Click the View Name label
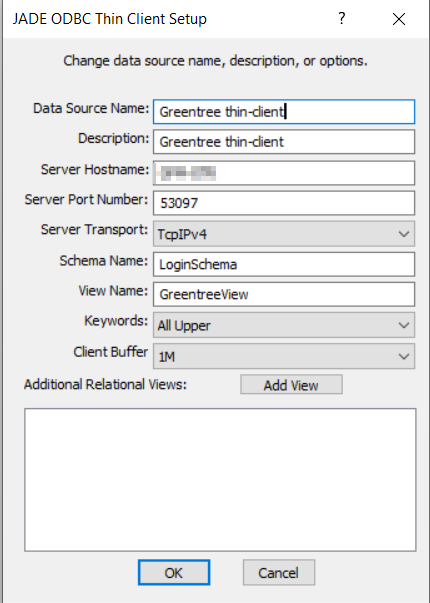The width and height of the screenshot is (430, 603). (x=113, y=291)
